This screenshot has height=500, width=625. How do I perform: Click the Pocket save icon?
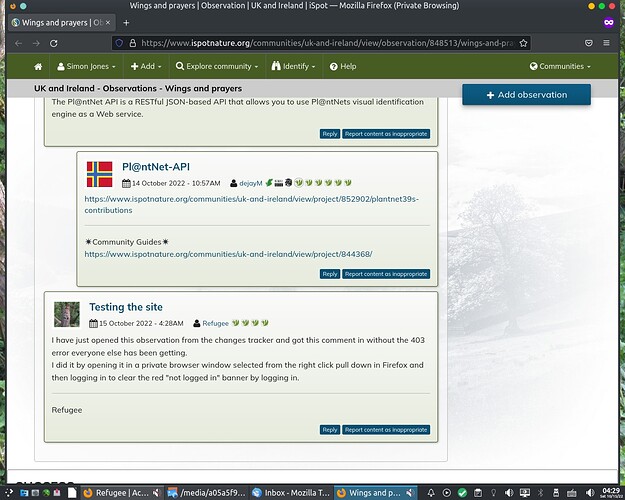pos(588,43)
